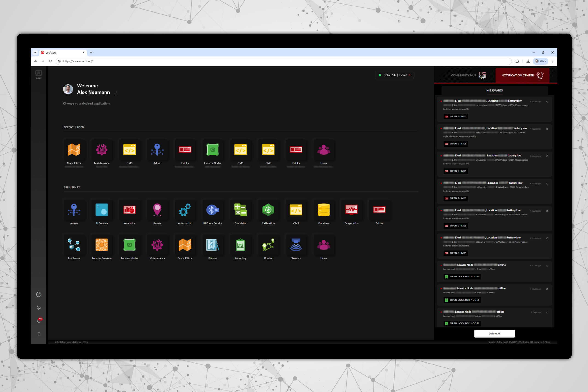This screenshot has width=588, height=392.
Task: Open the Chrome three-dot menu
Action: pos(553,61)
